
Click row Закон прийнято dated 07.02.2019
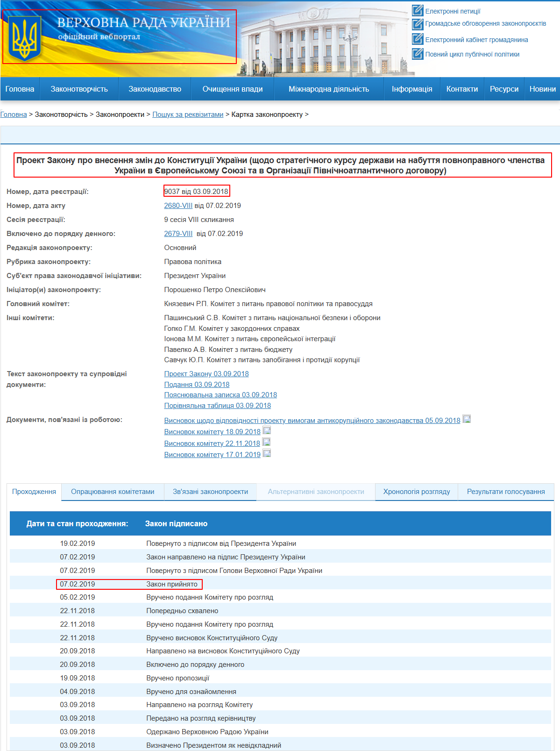pos(280,584)
